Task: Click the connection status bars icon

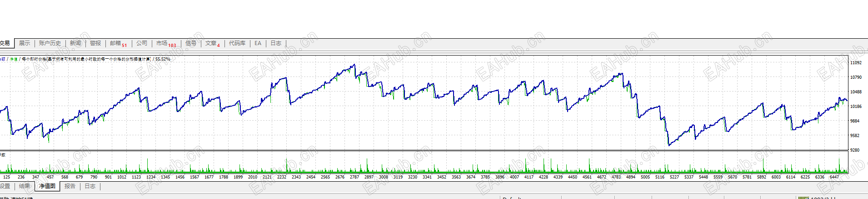Action: click(x=803, y=198)
